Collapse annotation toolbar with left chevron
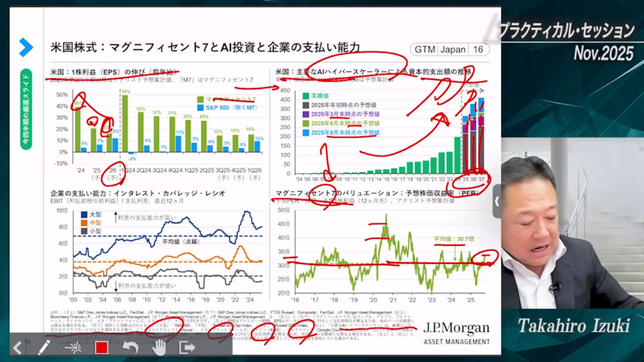This screenshot has width=644, height=362. 17,346
